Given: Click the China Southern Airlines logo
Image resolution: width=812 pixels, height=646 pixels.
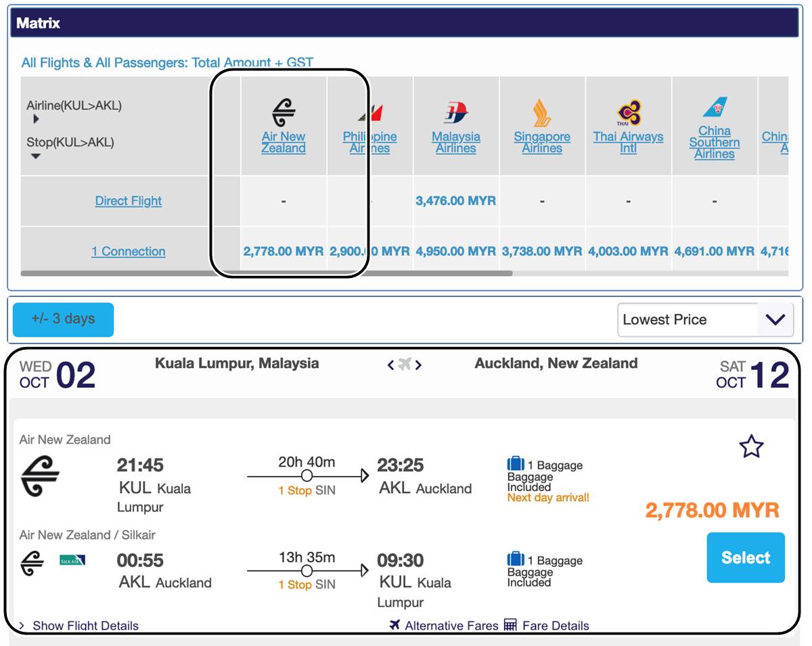Looking at the screenshot, I should pyautogui.click(x=715, y=107).
